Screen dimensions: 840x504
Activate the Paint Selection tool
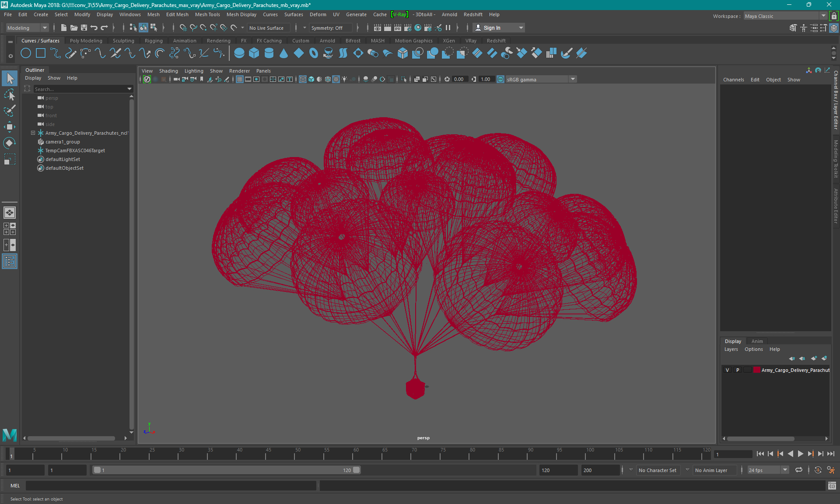click(x=10, y=111)
